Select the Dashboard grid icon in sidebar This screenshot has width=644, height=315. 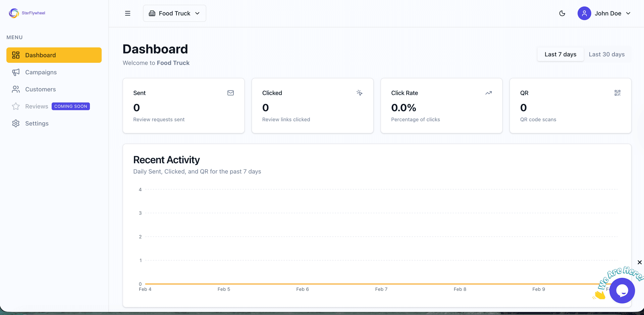pyautogui.click(x=16, y=55)
